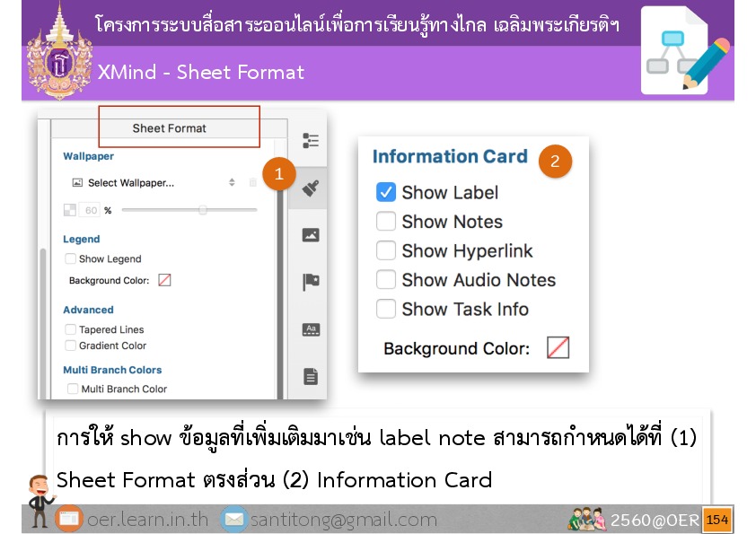Open the Themes 'Aa' icon in sidebar
The height and width of the screenshot is (534, 756).
pyautogui.click(x=311, y=329)
